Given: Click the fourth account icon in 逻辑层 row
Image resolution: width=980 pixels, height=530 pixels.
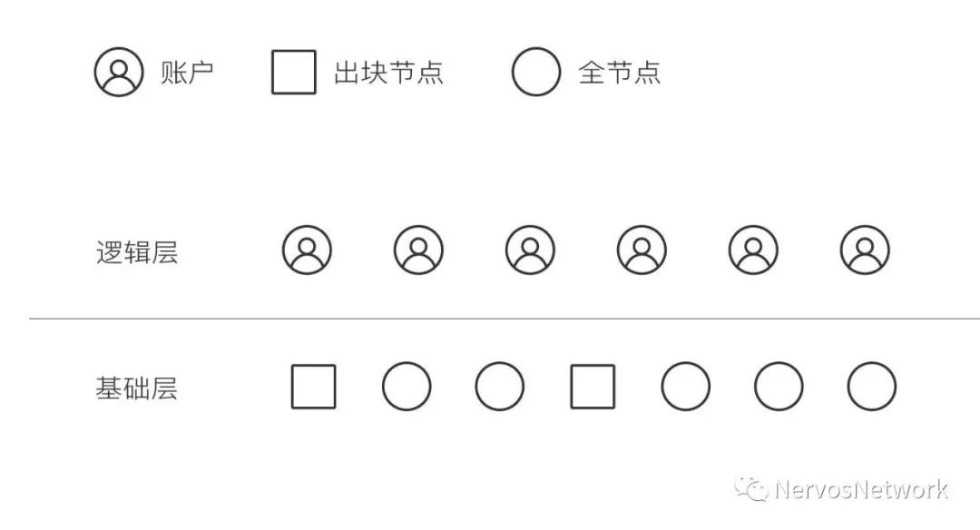Looking at the screenshot, I should (x=642, y=250).
